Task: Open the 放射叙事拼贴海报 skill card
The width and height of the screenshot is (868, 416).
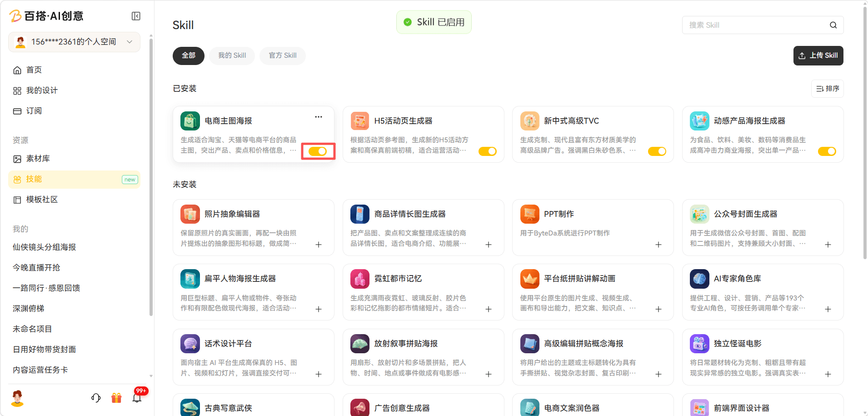Action: coord(423,357)
